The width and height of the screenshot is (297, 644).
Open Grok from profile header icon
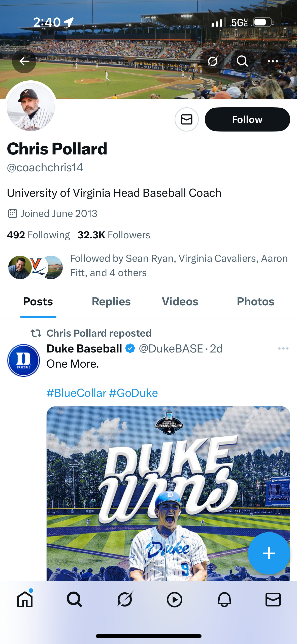tap(213, 61)
